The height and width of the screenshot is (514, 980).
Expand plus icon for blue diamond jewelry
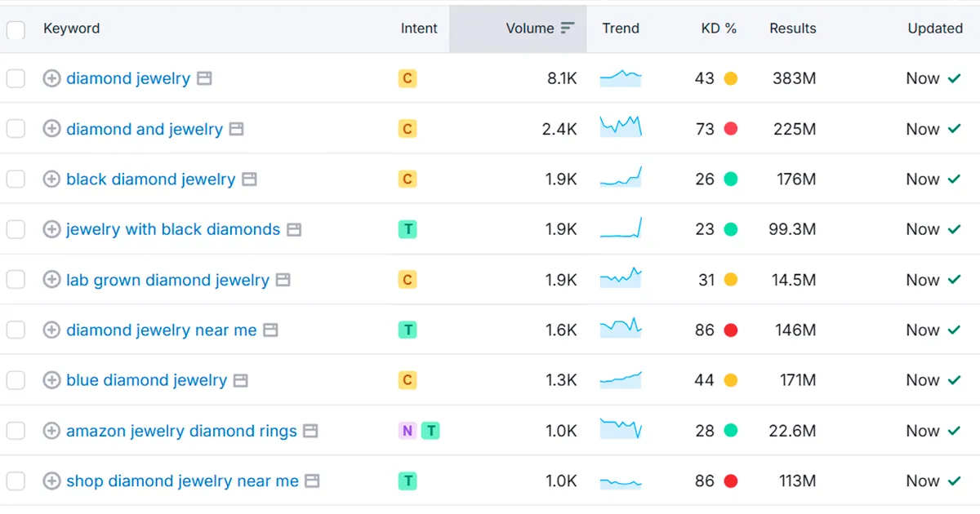click(51, 380)
